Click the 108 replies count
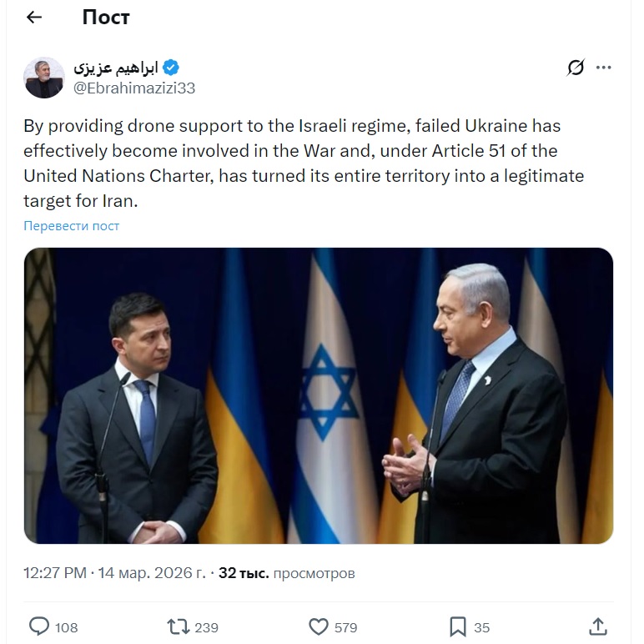 click(67, 627)
